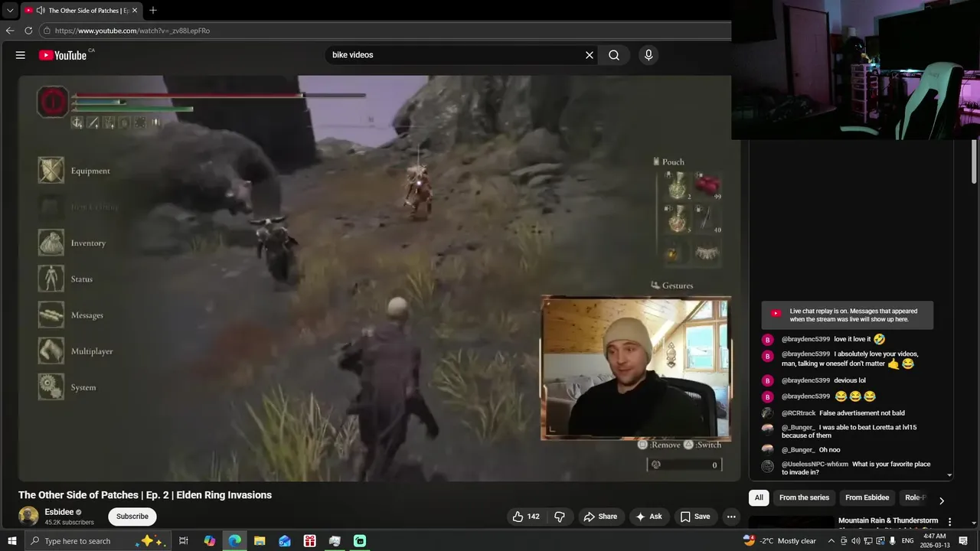
Task: Click the video title text
Action: click(145, 495)
